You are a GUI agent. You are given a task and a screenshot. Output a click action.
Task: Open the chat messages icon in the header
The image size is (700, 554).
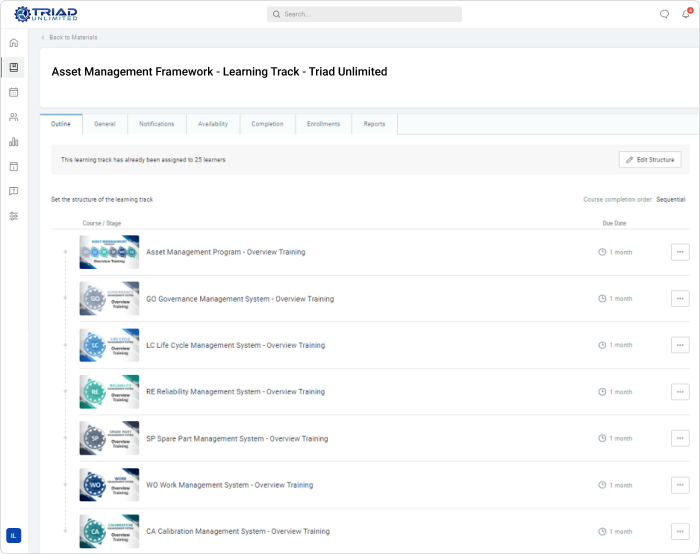[664, 14]
